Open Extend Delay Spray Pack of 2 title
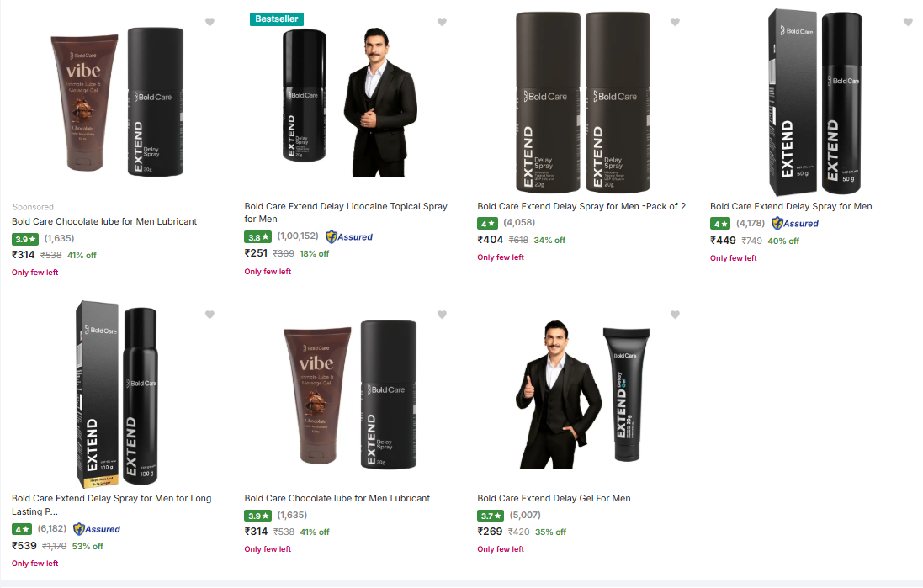Image resolution: width=923 pixels, height=588 pixels. click(581, 206)
